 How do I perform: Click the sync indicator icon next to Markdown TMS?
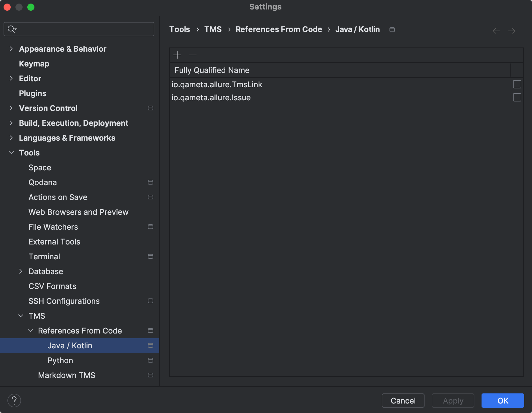151,375
